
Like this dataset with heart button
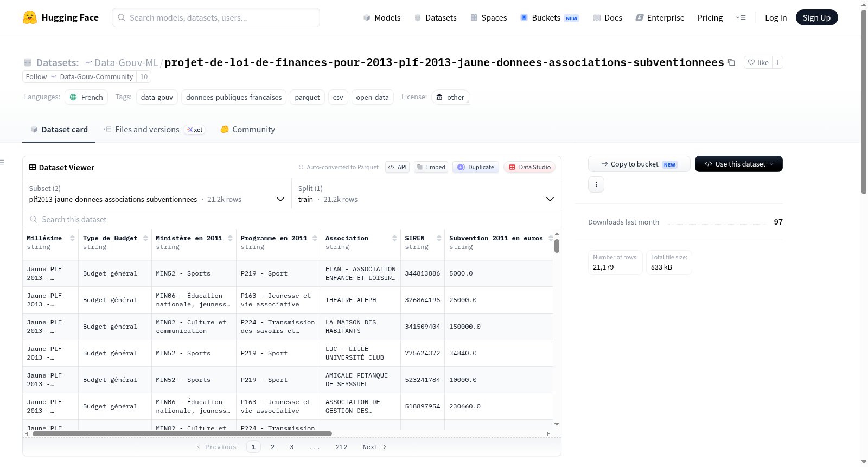click(x=758, y=62)
